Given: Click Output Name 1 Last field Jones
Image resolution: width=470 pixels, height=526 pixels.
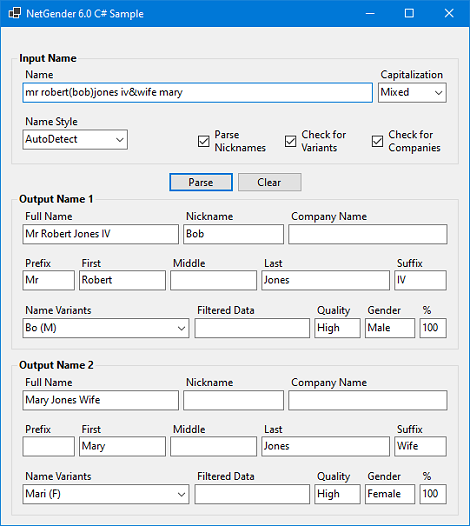Looking at the screenshot, I should (325, 280).
